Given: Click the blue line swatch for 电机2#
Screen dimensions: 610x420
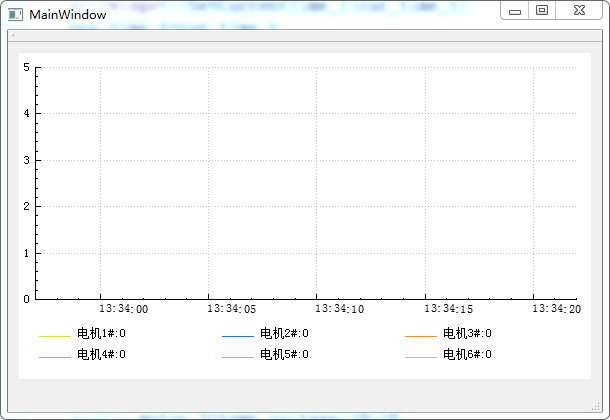Looking at the screenshot, I should pos(238,336).
